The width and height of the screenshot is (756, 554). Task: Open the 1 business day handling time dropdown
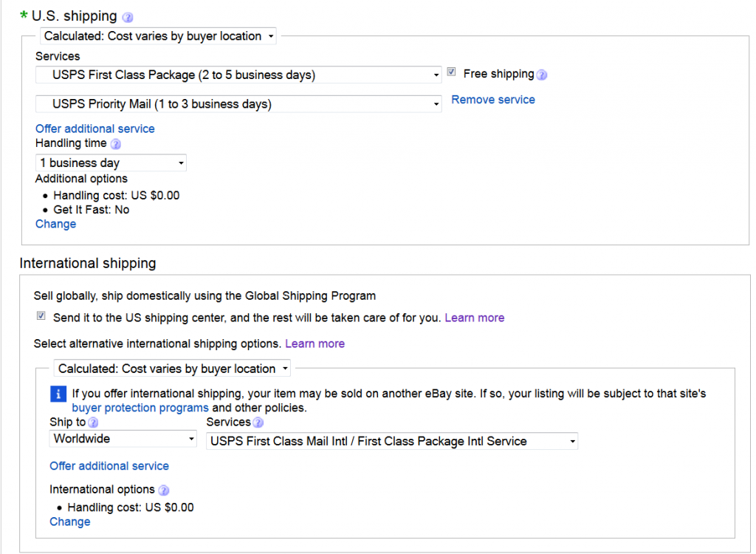[x=111, y=163]
